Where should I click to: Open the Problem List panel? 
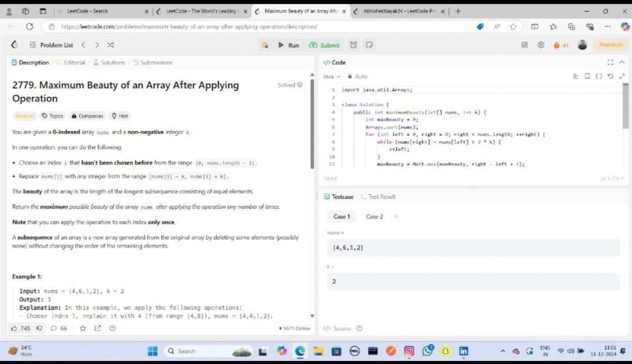click(x=51, y=45)
